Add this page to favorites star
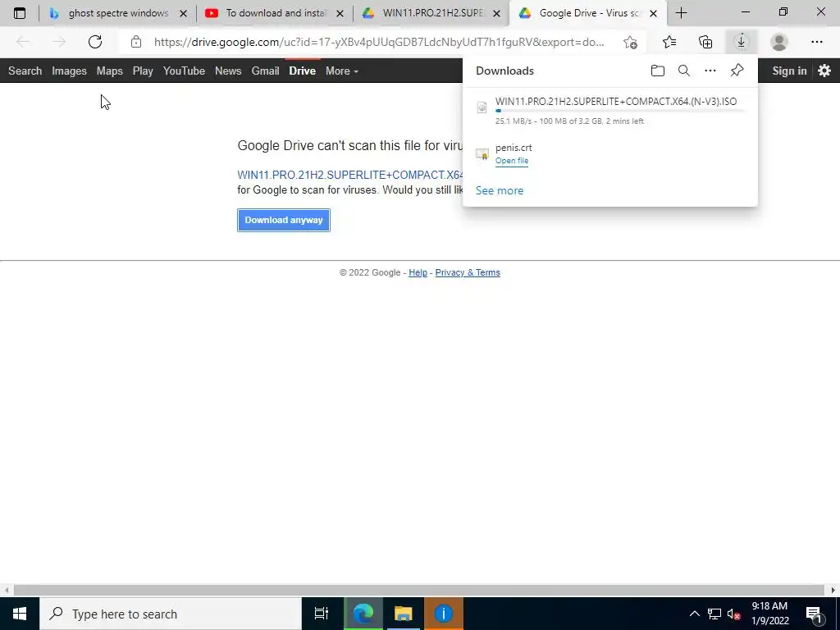The image size is (840, 630). click(x=631, y=42)
